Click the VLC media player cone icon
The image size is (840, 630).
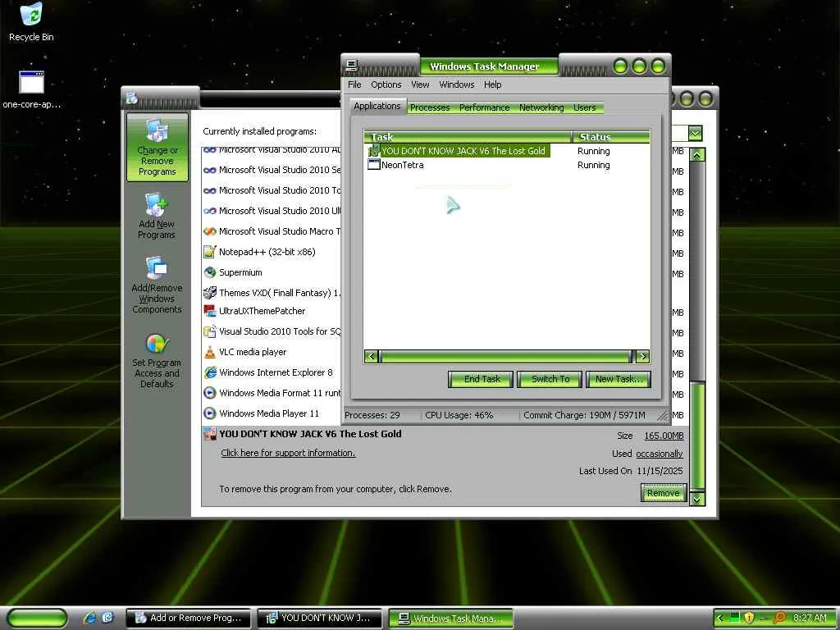point(209,352)
